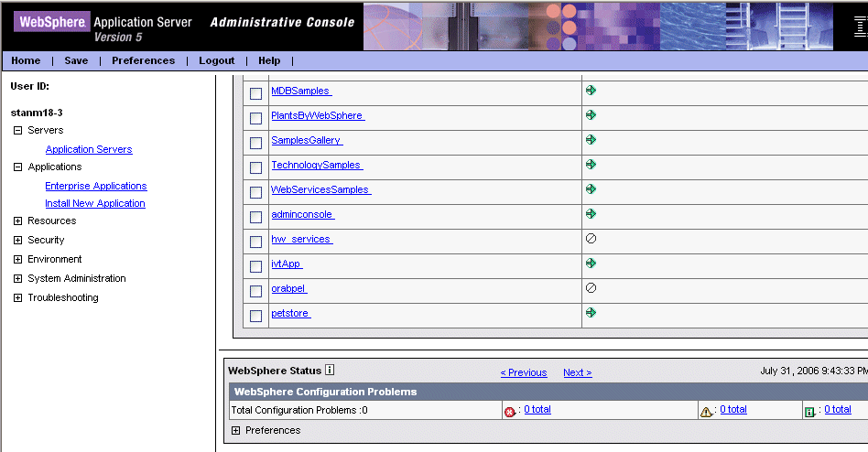Open the hw_services application link
This screenshot has height=452, width=868.
[302, 239]
